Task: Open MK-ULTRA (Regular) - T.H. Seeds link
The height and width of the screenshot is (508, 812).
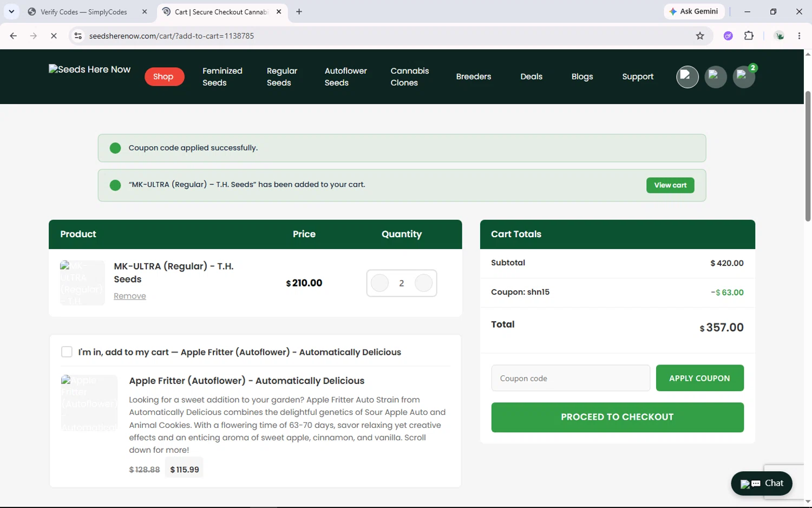Action: pos(173,272)
